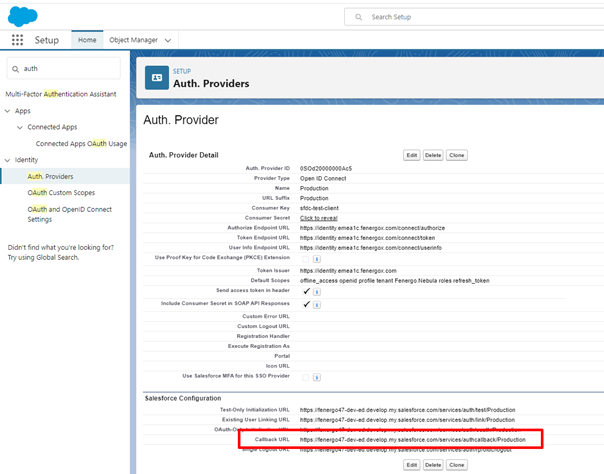
Task: Click Open ID Connect provider type
Action: pos(323,178)
